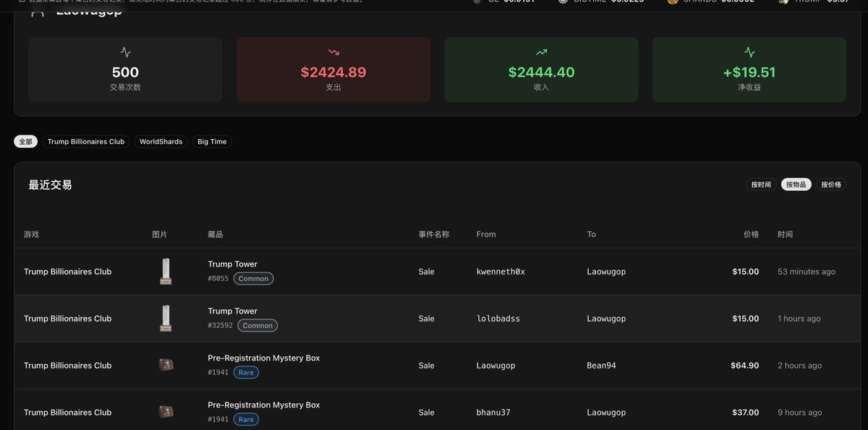Screen dimensions: 868x430
Task: Click buyer Laowugop in kwenneth0x row
Action: coord(606,271)
